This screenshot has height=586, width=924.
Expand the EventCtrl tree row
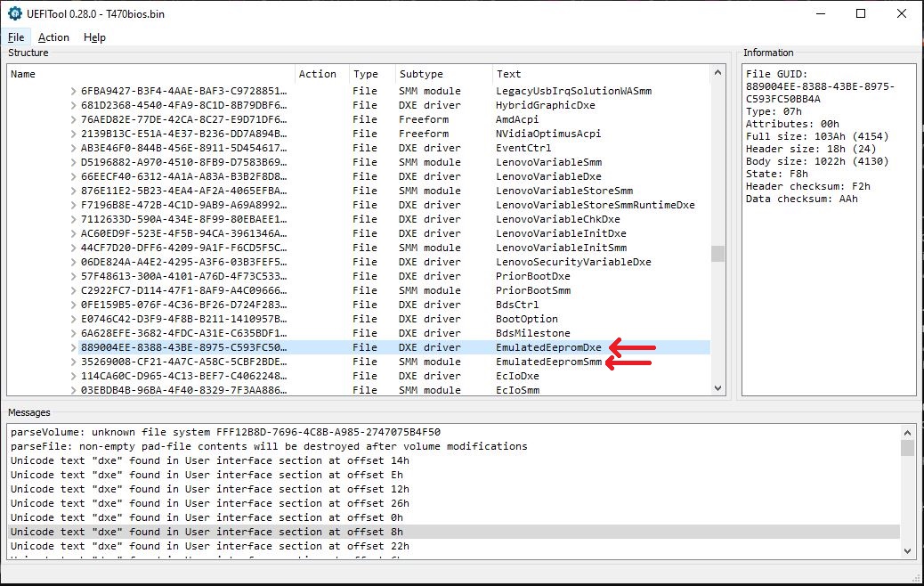point(73,148)
